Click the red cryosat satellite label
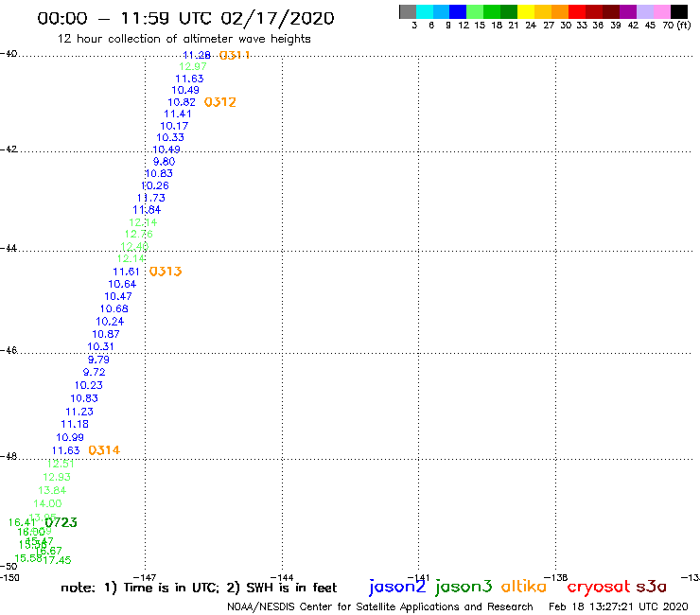Viewport: 700px width, 615px height. click(x=599, y=588)
